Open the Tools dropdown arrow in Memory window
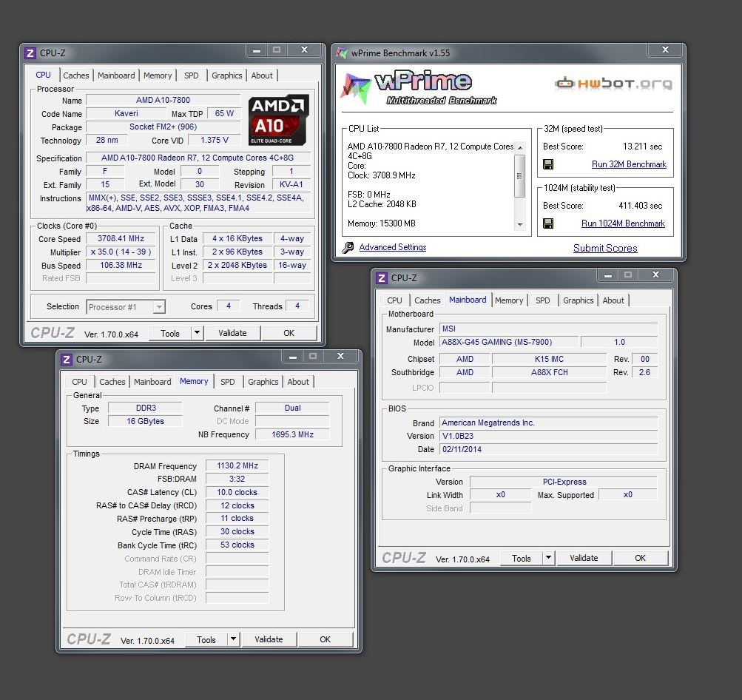 tap(233, 639)
